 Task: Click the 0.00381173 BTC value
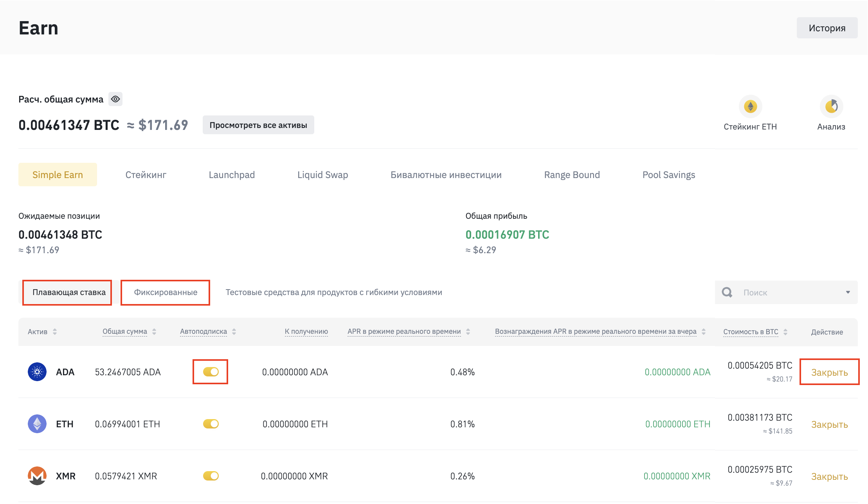[x=760, y=417]
